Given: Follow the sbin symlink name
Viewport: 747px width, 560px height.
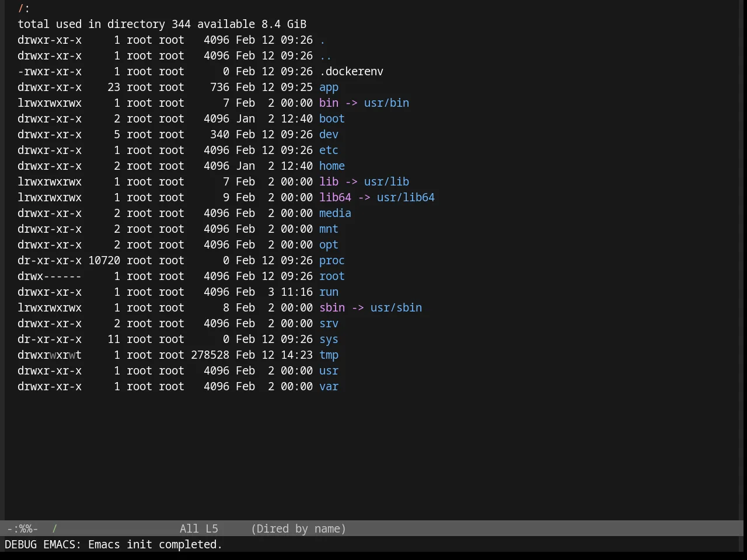Looking at the screenshot, I should pyautogui.click(x=332, y=308).
